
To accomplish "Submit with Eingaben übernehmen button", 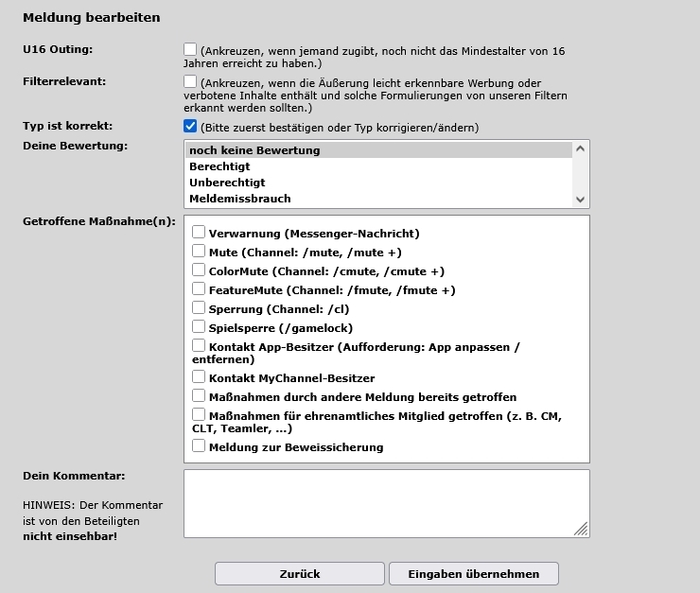I will [x=474, y=574].
